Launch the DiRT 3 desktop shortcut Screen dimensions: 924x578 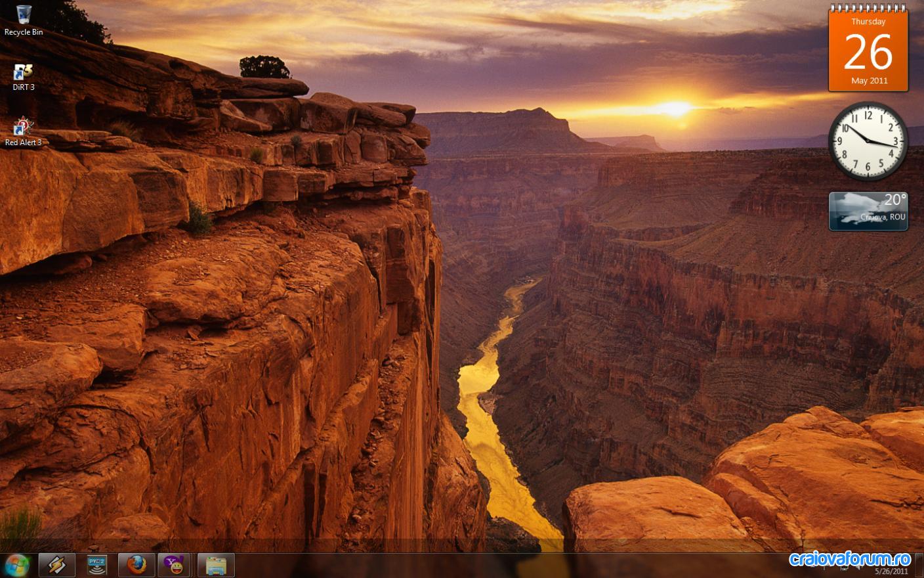(24, 77)
